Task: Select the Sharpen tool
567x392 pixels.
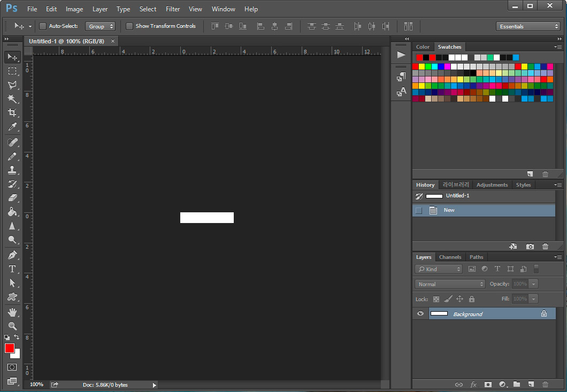Action: tap(12, 226)
